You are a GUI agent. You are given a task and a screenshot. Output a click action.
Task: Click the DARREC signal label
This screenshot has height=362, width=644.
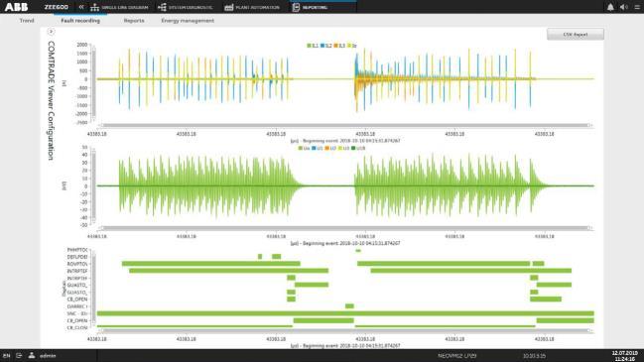click(77, 306)
